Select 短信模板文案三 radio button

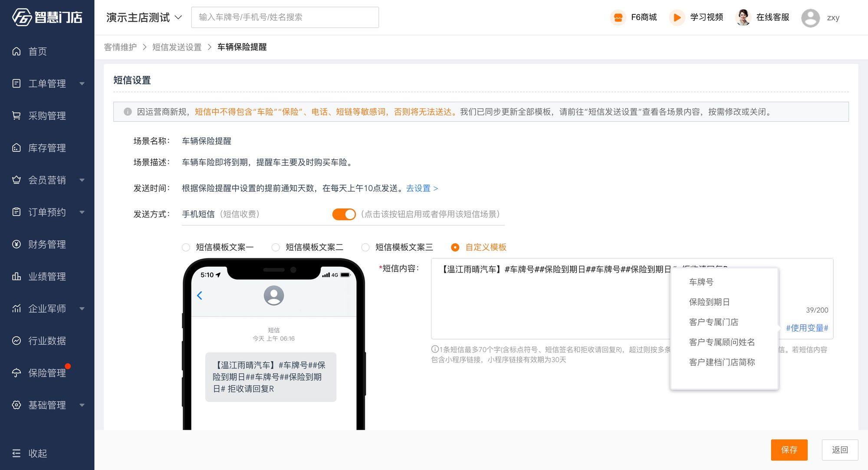tap(365, 247)
